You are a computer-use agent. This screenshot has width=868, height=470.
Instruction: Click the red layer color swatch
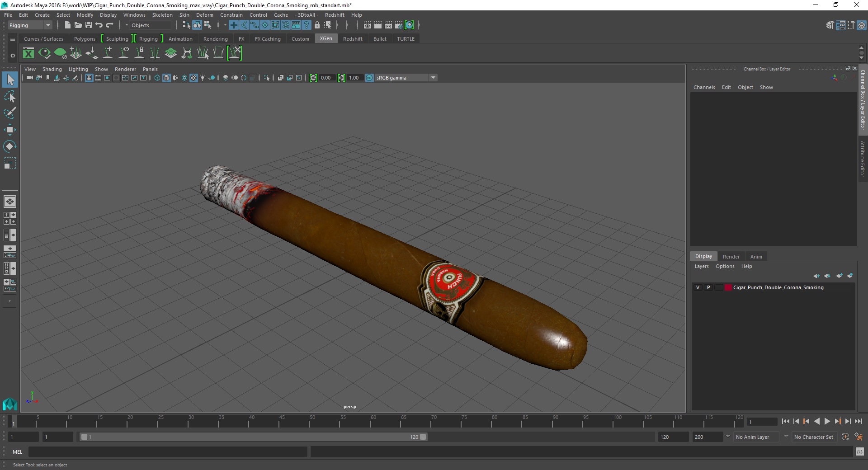(x=728, y=287)
